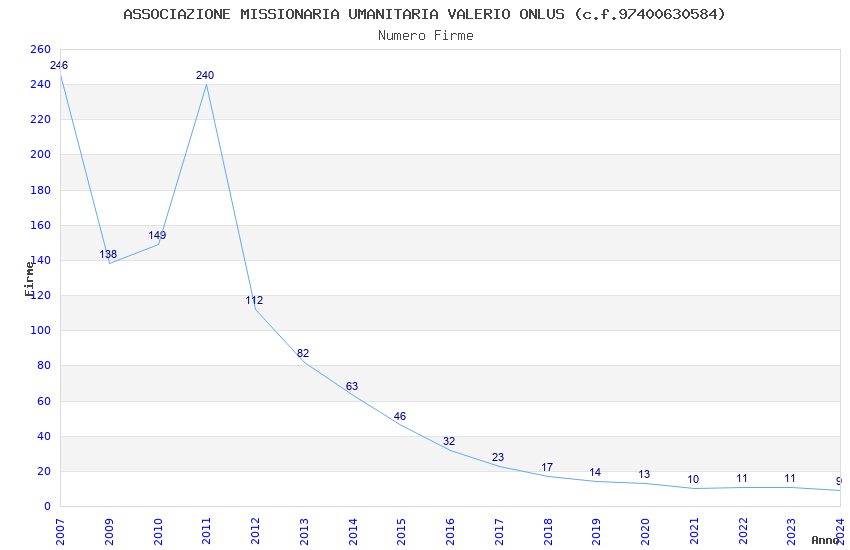850x550 pixels.
Task: Select the data label 246
Action: tap(59, 66)
